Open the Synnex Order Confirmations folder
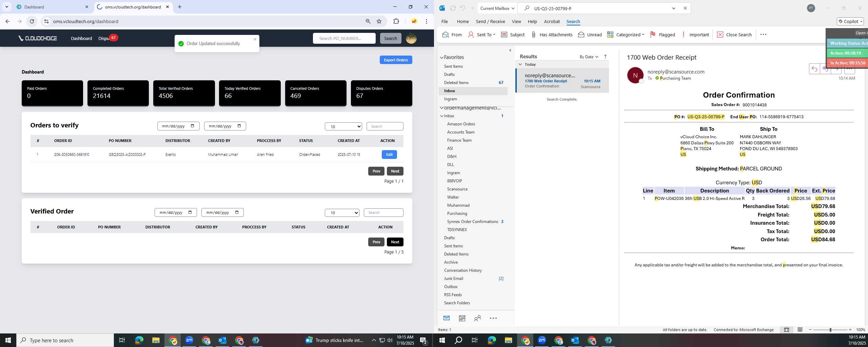The width and height of the screenshot is (868, 347). click(x=472, y=222)
